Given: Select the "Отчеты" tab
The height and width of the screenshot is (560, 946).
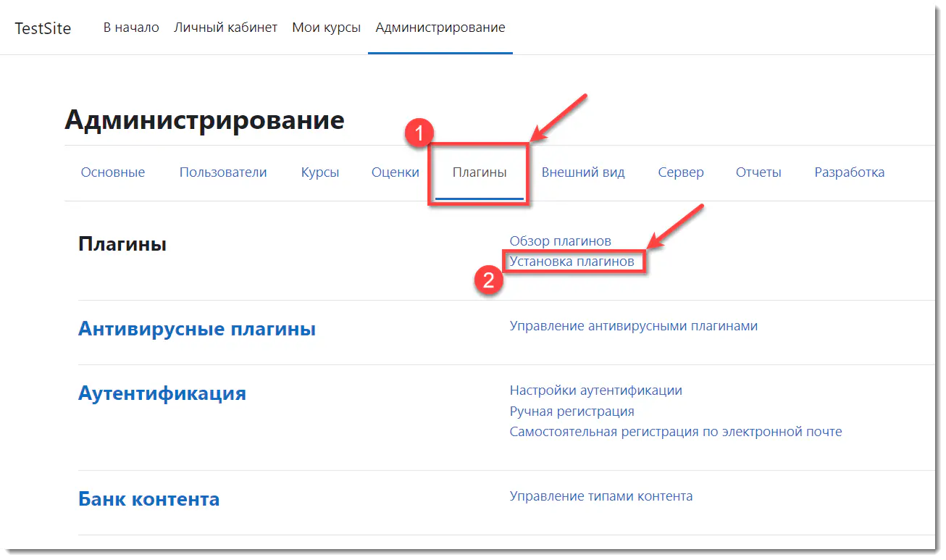Looking at the screenshot, I should 758,172.
